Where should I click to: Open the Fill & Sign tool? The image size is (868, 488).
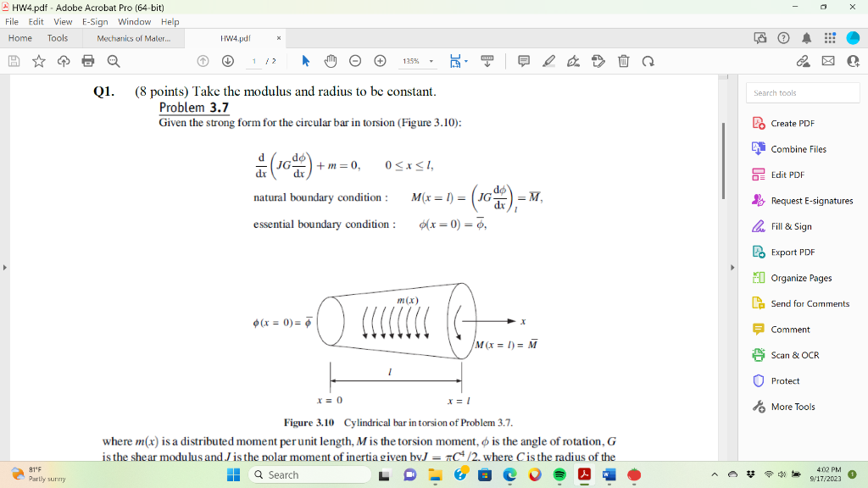click(787, 226)
